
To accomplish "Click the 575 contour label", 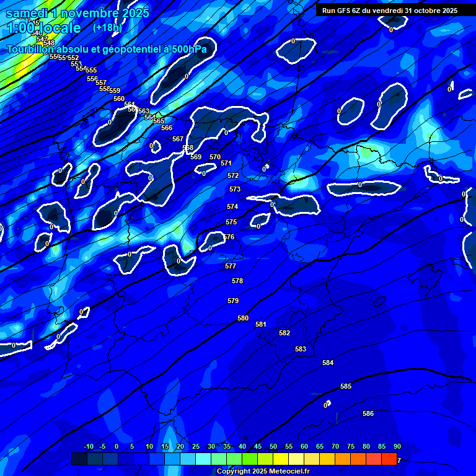I will (231, 222).
